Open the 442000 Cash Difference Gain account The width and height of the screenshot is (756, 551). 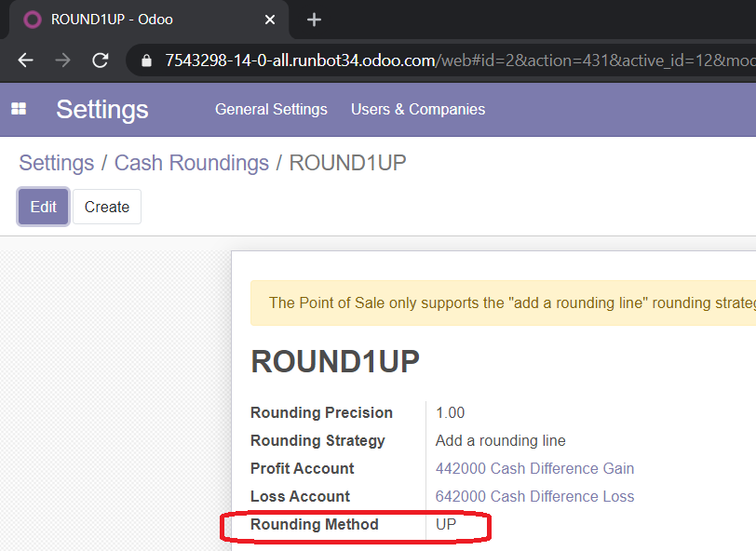[534, 468]
